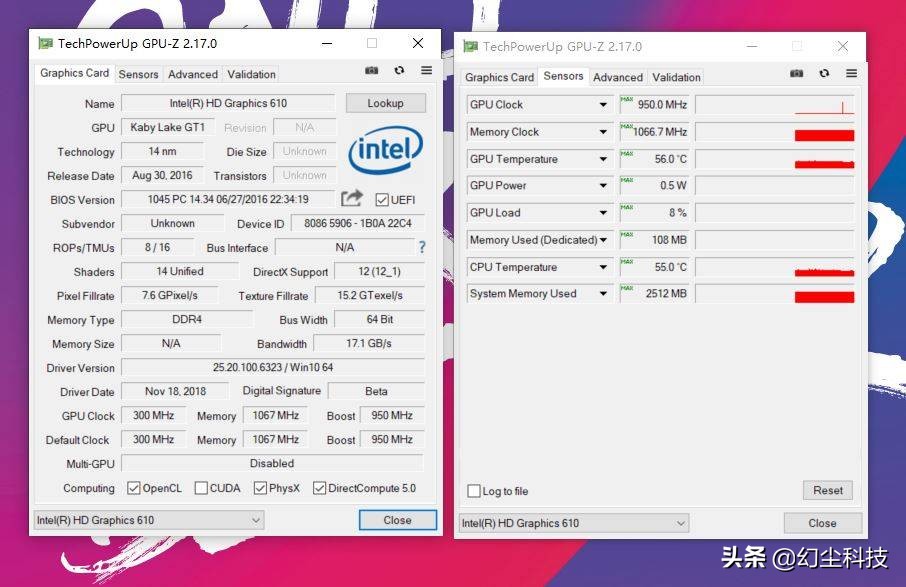Click the GPU Temperature 56.0 °C reading
The height and width of the screenshot is (587, 906).
(655, 159)
